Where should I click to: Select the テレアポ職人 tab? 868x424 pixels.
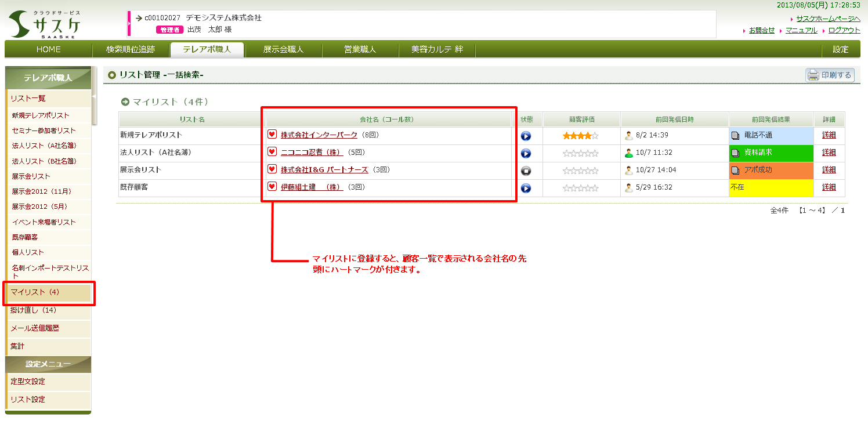click(207, 49)
